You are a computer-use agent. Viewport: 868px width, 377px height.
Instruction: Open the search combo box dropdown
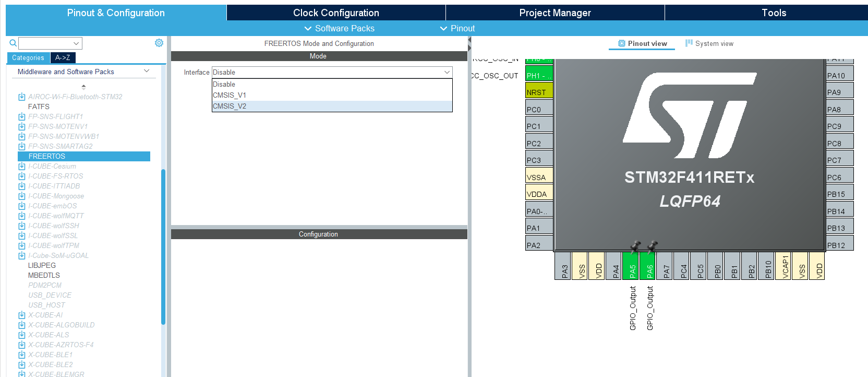76,43
